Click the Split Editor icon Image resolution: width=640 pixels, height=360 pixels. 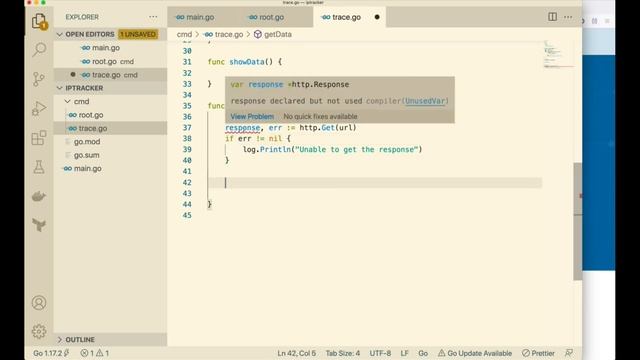552,17
